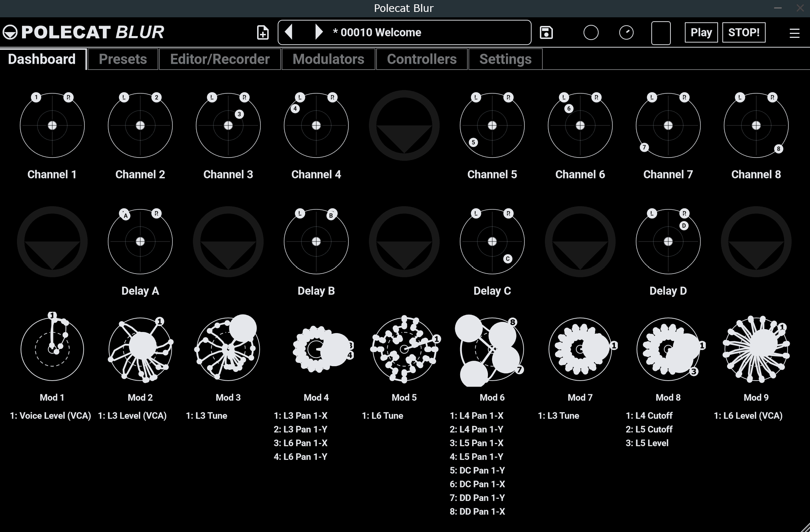Click '1: L6 Tune' under Mod 5
This screenshot has width=810, height=532.
(383, 416)
